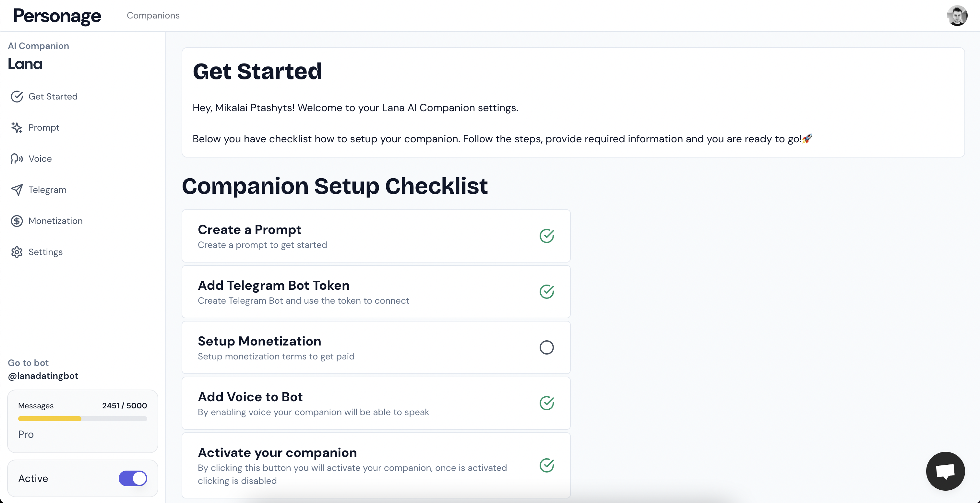Click the Prompt sparkle icon
The width and height of the screenshot is (980, 503).
(x=17, y=128)
